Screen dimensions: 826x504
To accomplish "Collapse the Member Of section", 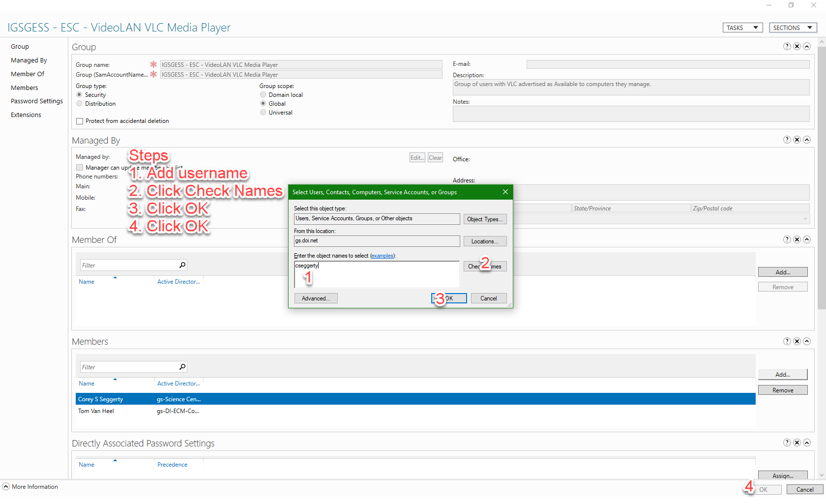I will point(807,239).
